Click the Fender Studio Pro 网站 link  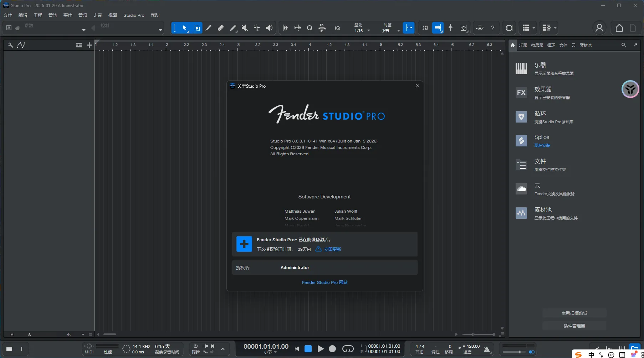pos(324,282)
